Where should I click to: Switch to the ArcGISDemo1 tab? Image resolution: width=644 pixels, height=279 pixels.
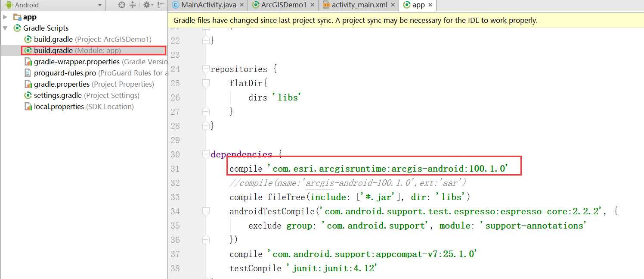click(284, 5)
